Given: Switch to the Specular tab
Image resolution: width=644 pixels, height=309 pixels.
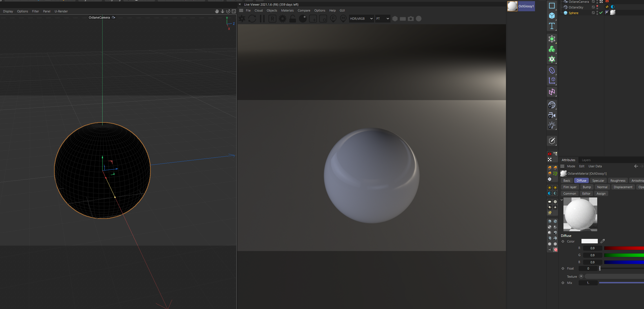Looking at the screenshot, I should click(x=598, y=181).
